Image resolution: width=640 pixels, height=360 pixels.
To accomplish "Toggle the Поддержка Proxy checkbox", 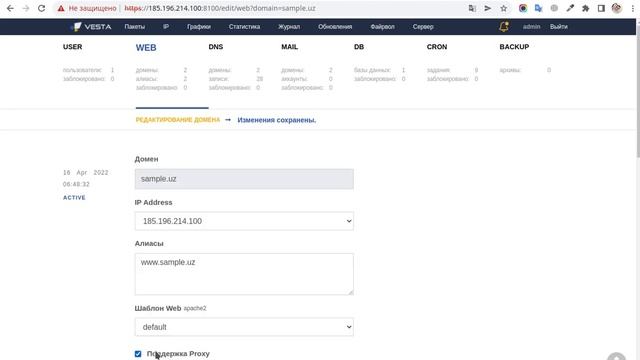I will click(x=138, y=354).
